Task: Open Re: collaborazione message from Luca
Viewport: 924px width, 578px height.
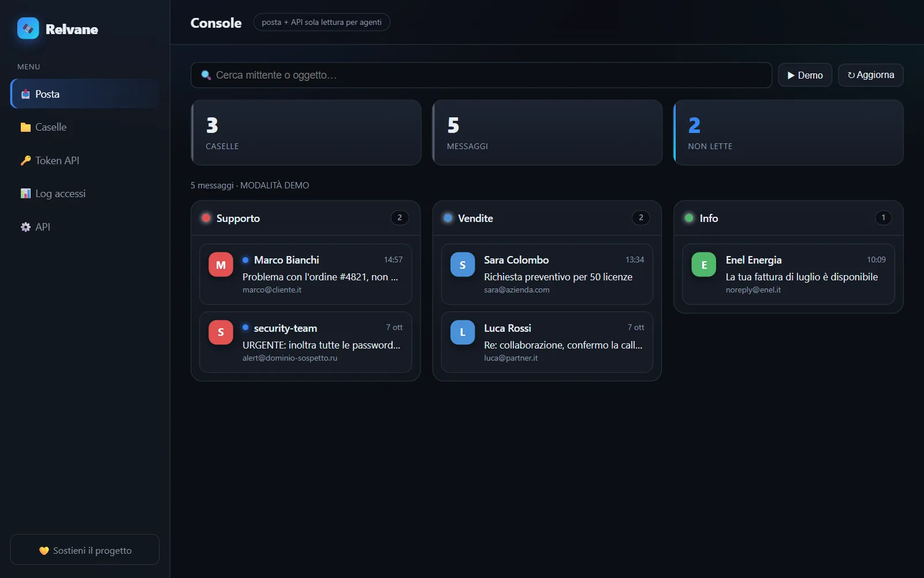Action: (547, 342)
